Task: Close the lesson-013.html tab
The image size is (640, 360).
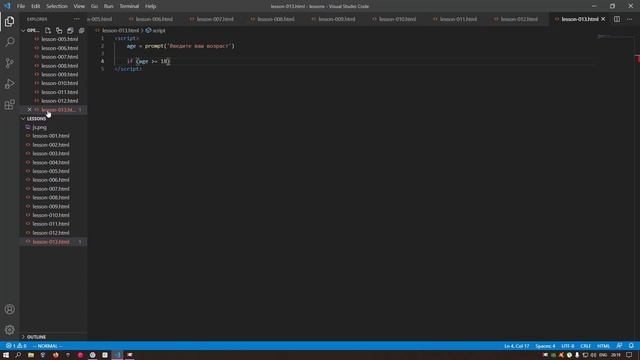Action: tap(603, 19)
